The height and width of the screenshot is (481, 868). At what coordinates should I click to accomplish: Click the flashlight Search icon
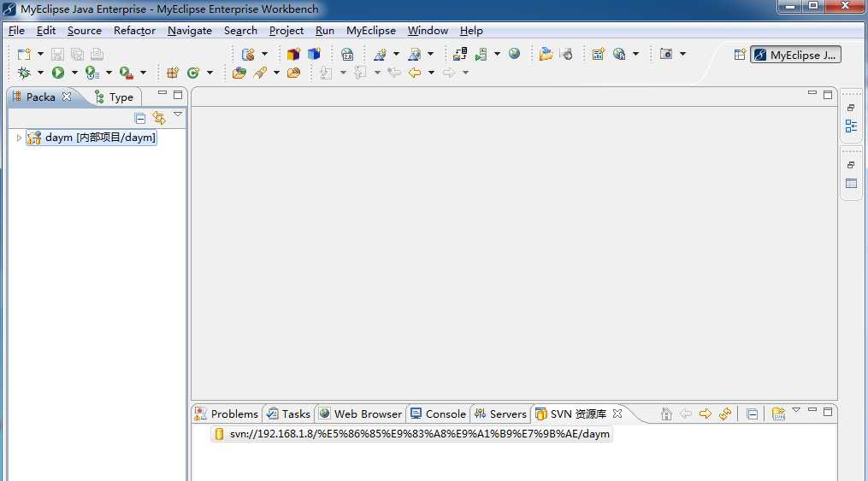click(x=260, y=73)
